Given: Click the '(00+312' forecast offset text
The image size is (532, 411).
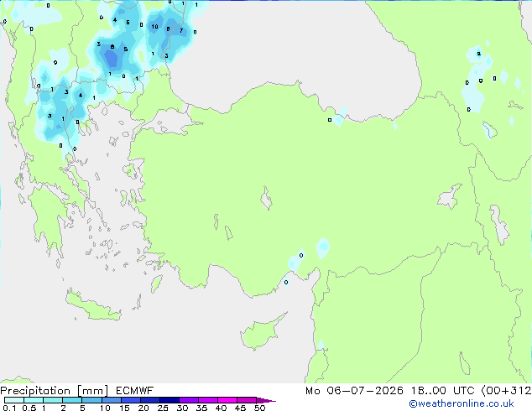Looking at the screenshot, I should (x=506, y=391).
